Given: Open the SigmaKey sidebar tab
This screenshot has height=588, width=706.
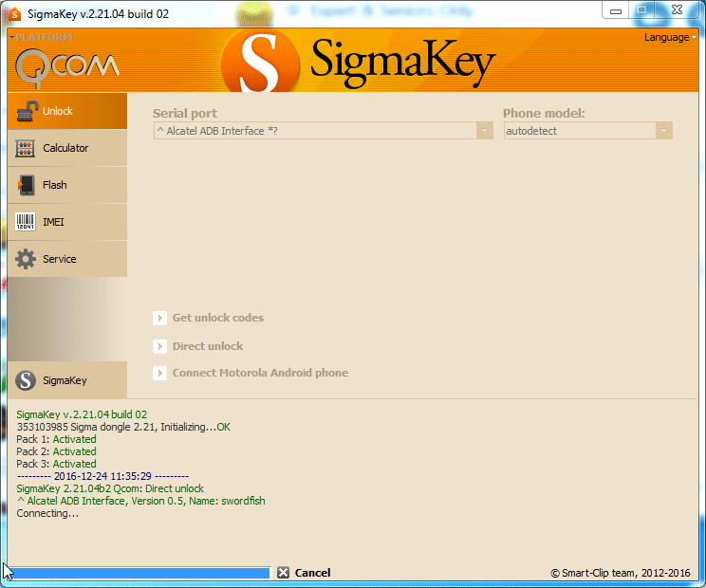Looking at the screenshot, I should (x=67, y=380).
